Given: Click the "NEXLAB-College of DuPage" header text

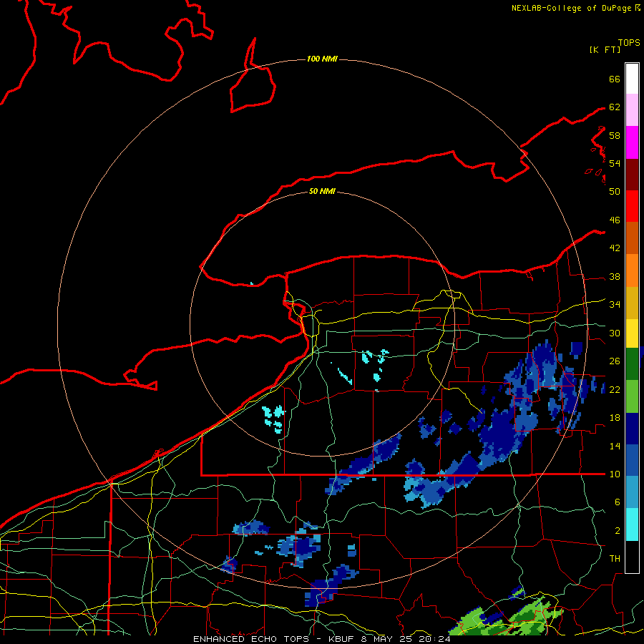Looking at the screenshot, I should [571, 8].
